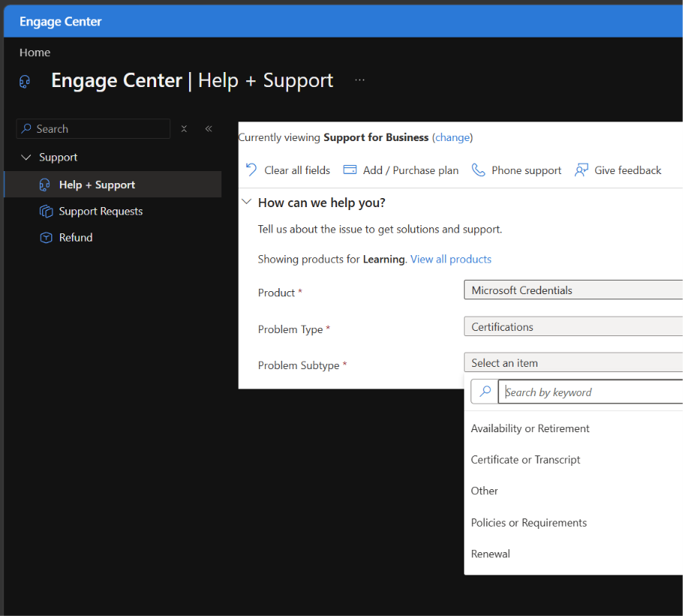Focus the sidebar Search field

93,129
